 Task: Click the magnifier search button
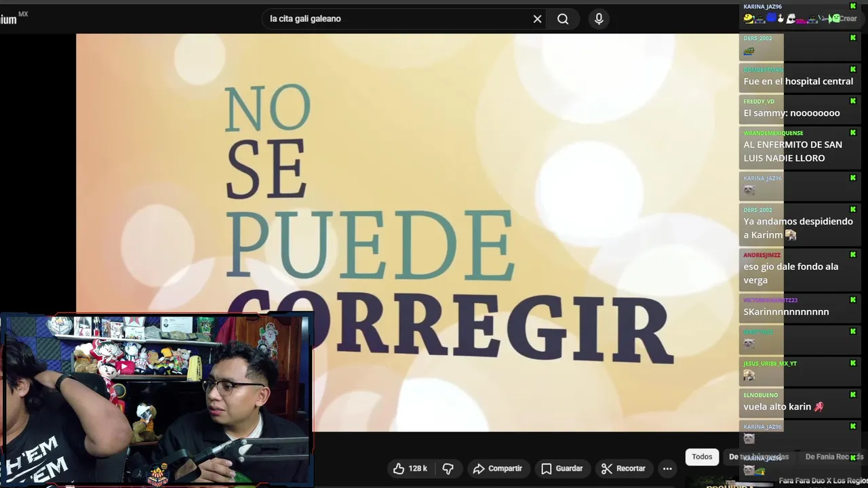[563, 19]
